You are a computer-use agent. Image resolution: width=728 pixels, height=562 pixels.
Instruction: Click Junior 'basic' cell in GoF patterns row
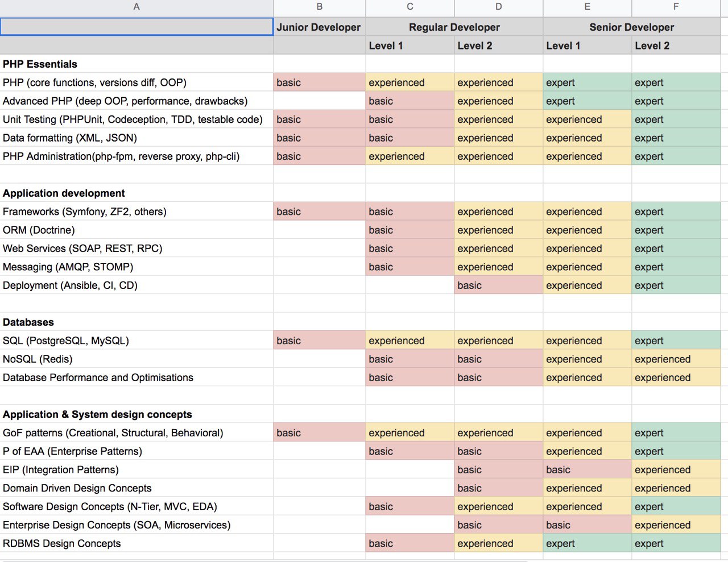[x=320, y=433]
